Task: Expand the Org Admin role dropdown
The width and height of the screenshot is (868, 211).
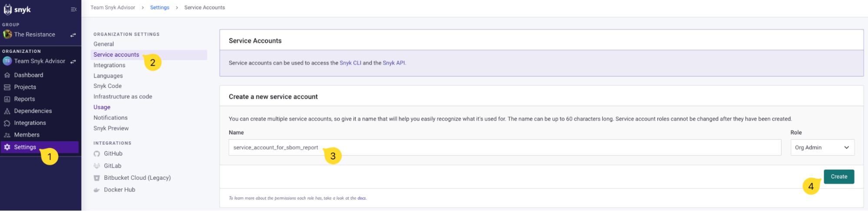Action: tap(822, 148)
